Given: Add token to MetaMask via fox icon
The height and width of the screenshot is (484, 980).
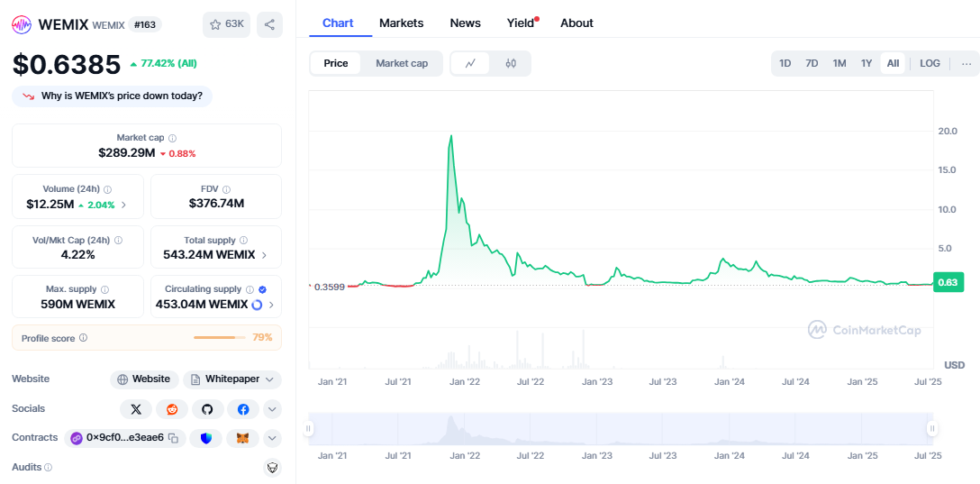Looking at the screenshot, I should pos(243,438).
